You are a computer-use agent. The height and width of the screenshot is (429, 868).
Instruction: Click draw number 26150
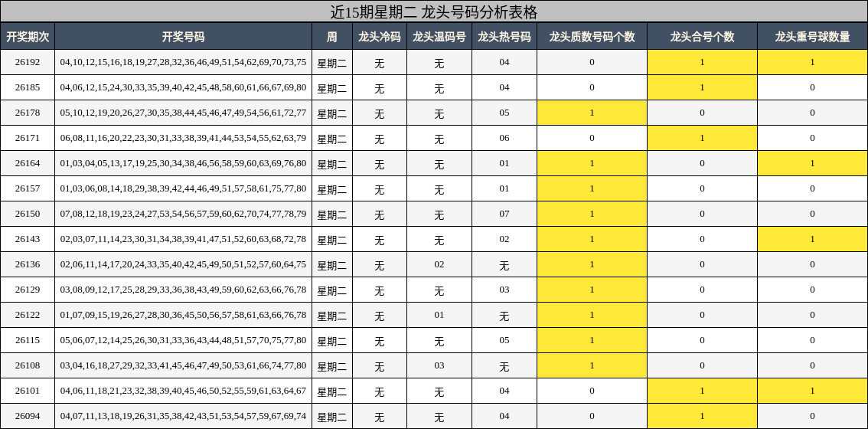(28, 214)
